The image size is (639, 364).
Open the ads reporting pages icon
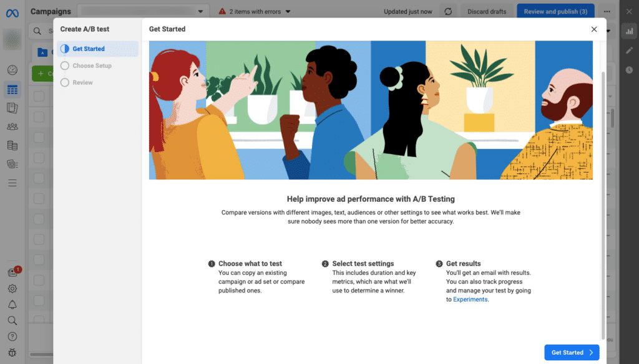12,108
